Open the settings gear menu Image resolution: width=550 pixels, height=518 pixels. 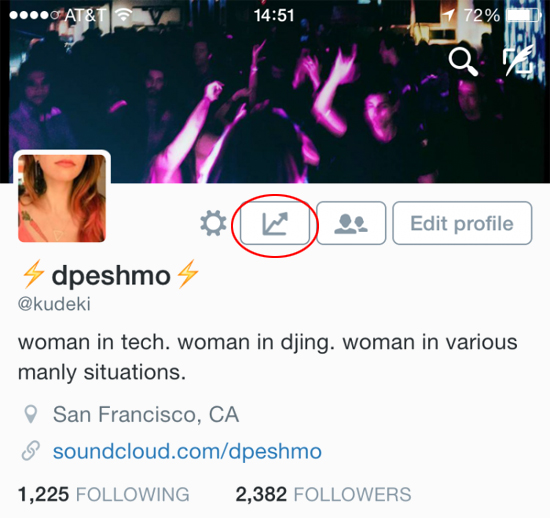[213, 223]
